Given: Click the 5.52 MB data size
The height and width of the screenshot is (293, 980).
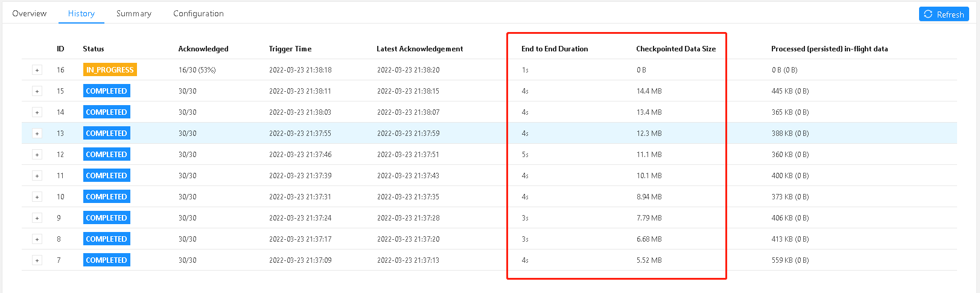Looking at the screenshot, I should (649, 260).
